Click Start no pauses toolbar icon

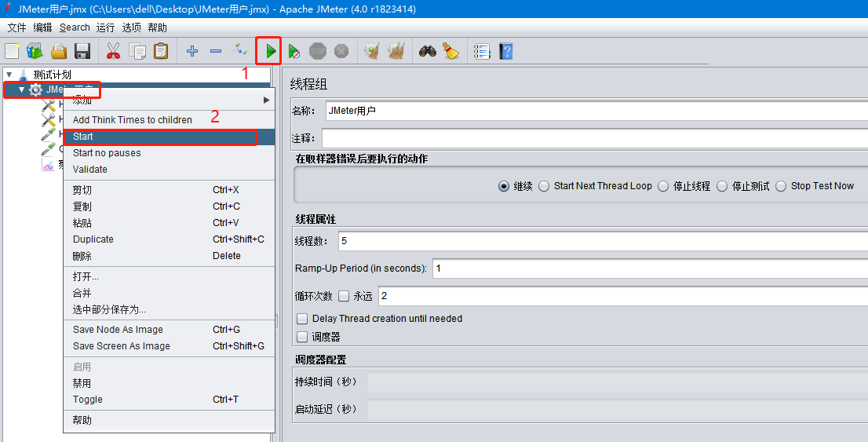[294, 52]
